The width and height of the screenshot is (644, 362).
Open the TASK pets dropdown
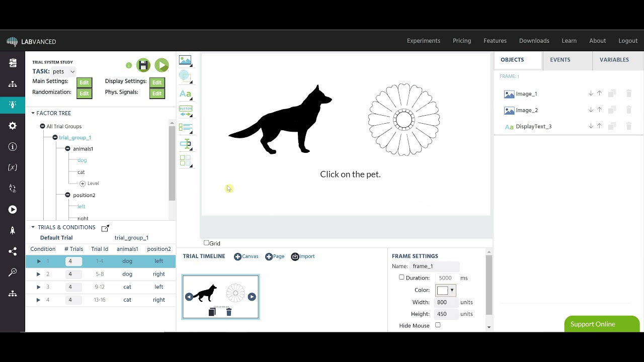click(x=64, y=71)
